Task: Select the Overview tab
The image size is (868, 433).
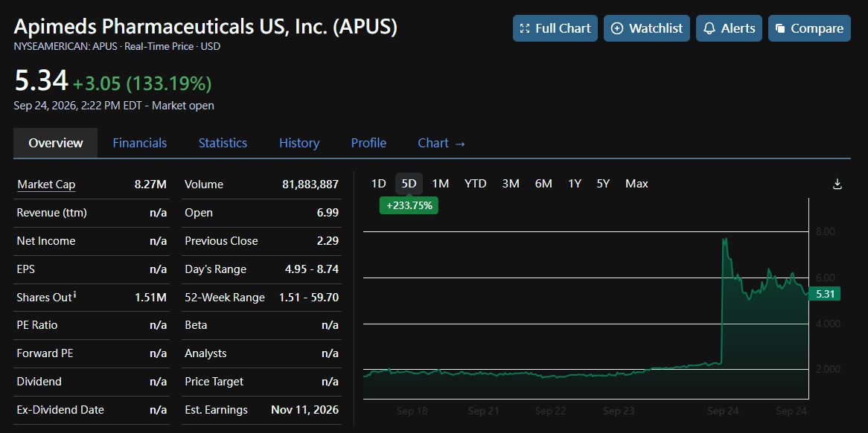Action: [x=55, y=144]
